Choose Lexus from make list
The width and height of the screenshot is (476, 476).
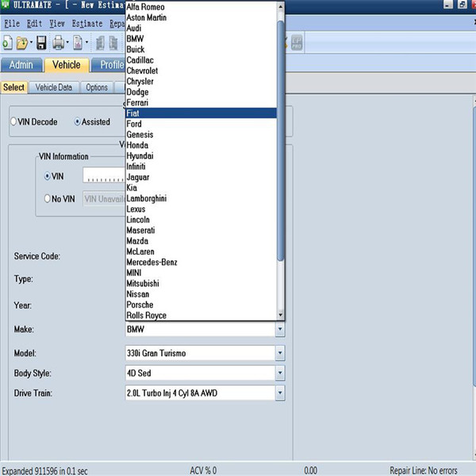[x=201, y=209]
